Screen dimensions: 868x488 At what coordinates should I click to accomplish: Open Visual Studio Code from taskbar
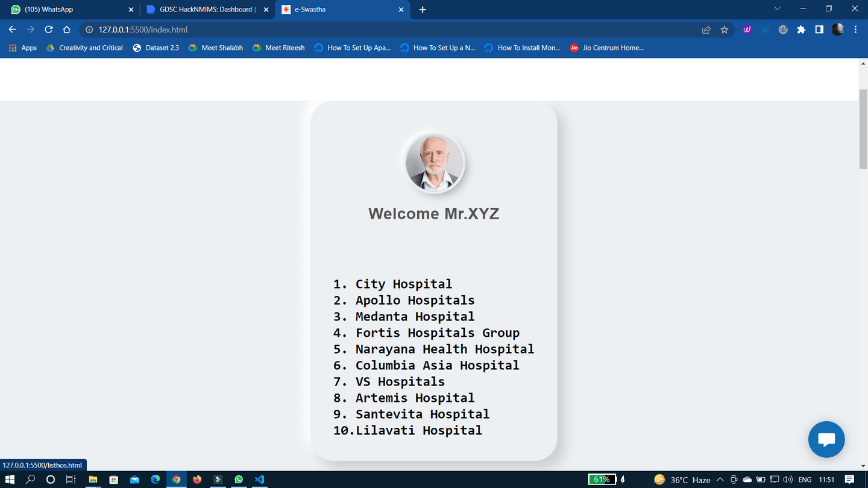[x=259, y=480]
